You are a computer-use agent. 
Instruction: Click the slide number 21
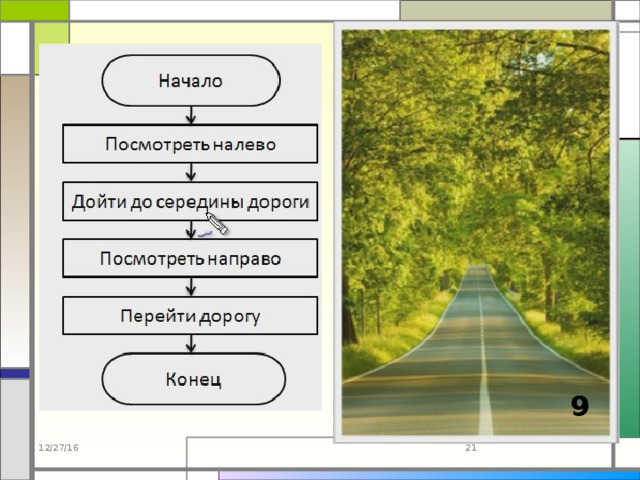pos(471,446)
